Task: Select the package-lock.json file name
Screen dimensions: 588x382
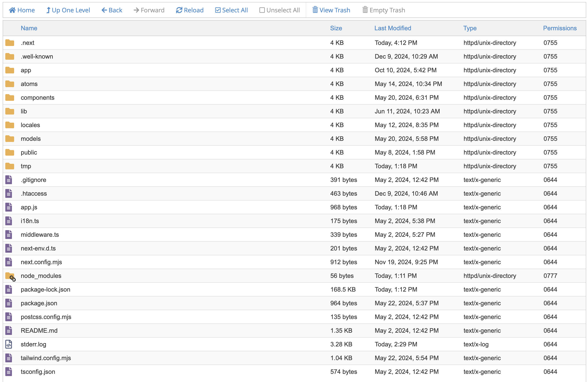Action: click(x=46, y=290)
